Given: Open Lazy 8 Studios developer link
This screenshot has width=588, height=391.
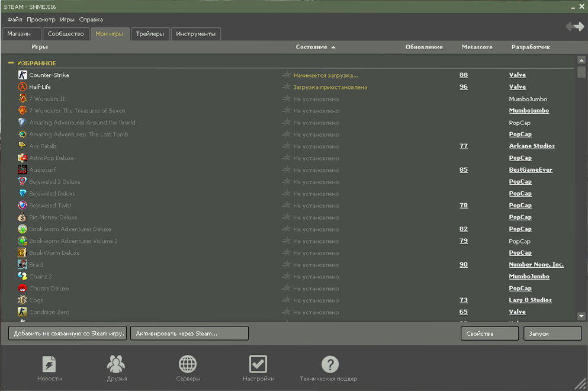Looking at the screenshot, I should pyautogui.click(x=530, y=300).
